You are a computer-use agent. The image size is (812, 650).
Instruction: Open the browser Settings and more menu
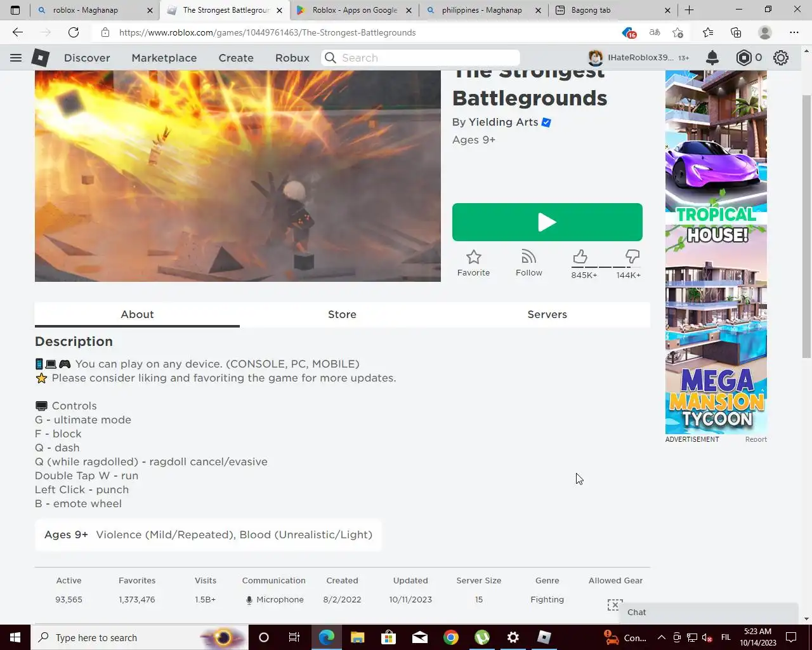coord(794,32)
